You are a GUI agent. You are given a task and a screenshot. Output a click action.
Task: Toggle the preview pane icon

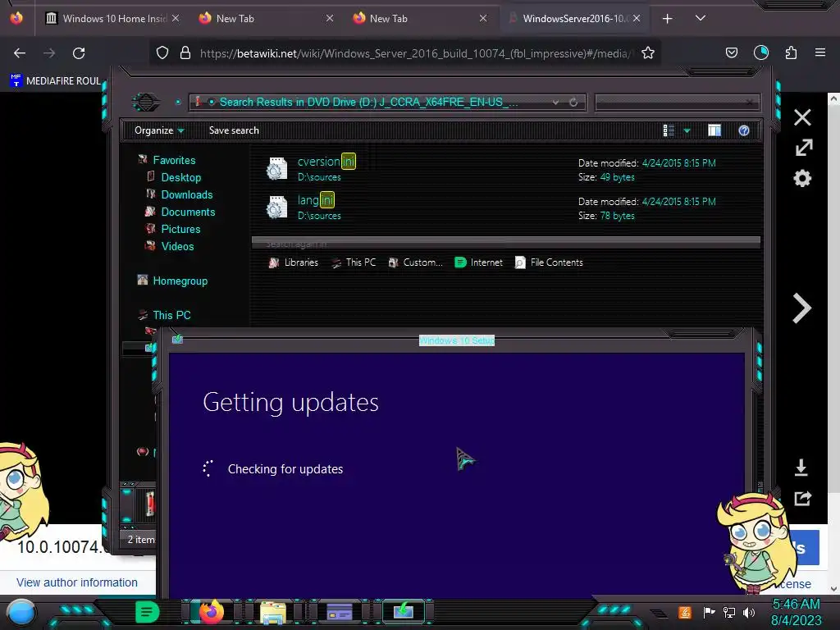(x=714, y=130)
